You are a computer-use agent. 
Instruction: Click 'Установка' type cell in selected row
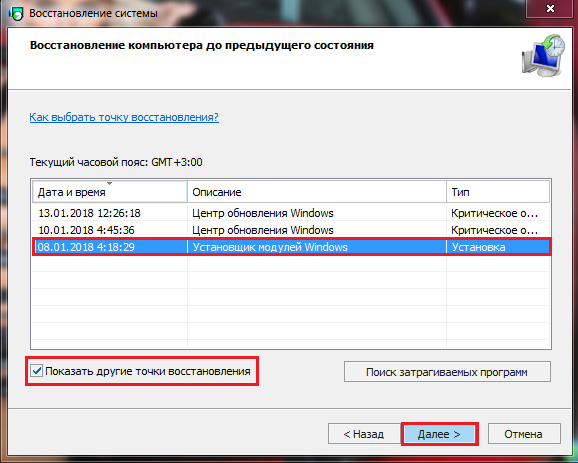tap(478, 247)
